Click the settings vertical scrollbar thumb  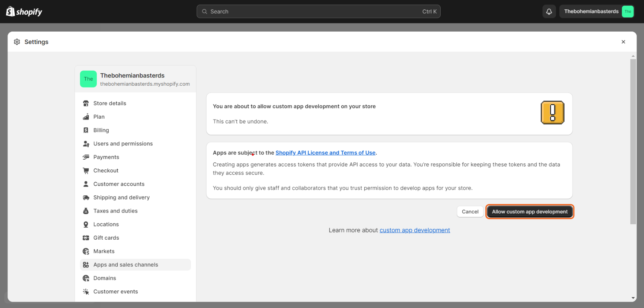[x=633, y=142]
